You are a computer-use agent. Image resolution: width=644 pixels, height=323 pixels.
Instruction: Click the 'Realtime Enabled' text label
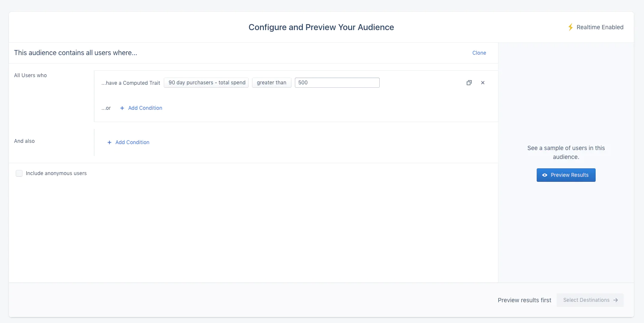point(600,27)
